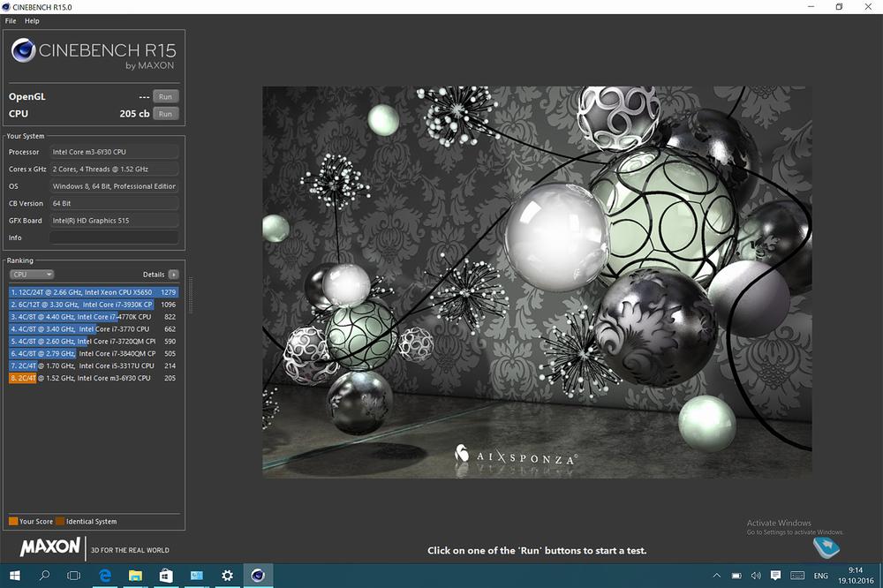Launch Microsoft Edge from the taskbar
This screenshot has width=883, height=588.
105,576
